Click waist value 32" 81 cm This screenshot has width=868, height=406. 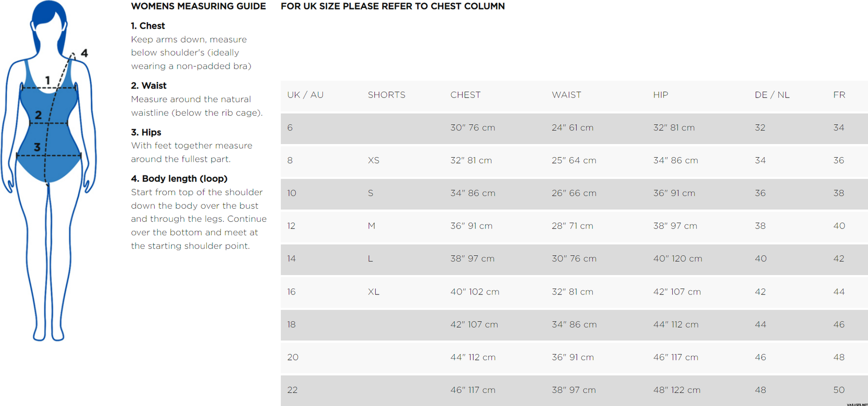coord(572,292)
